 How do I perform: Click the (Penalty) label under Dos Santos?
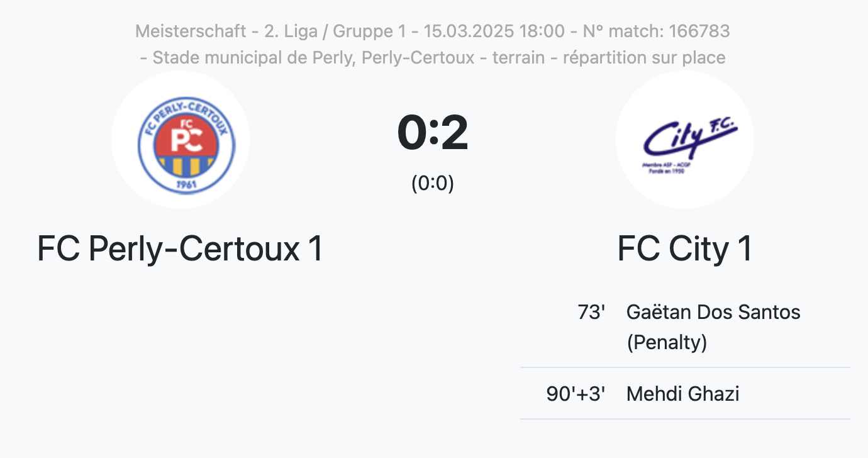click(x=667, y=342)
